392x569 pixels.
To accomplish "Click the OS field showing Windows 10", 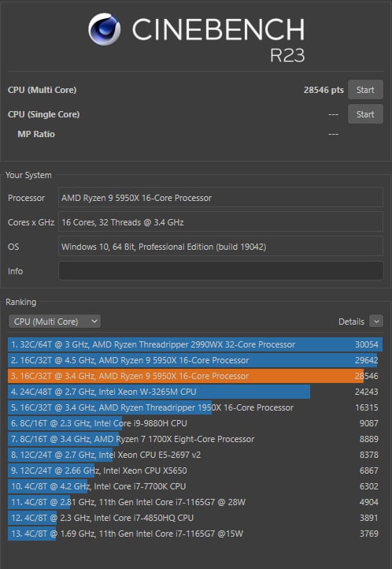I will click(x=220, y=247).
